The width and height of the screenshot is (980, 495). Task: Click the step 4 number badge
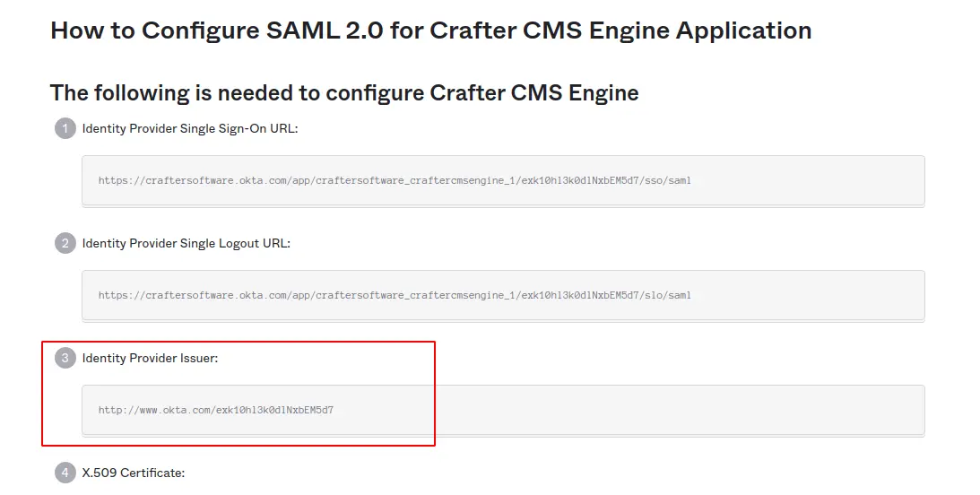(65, 473)
